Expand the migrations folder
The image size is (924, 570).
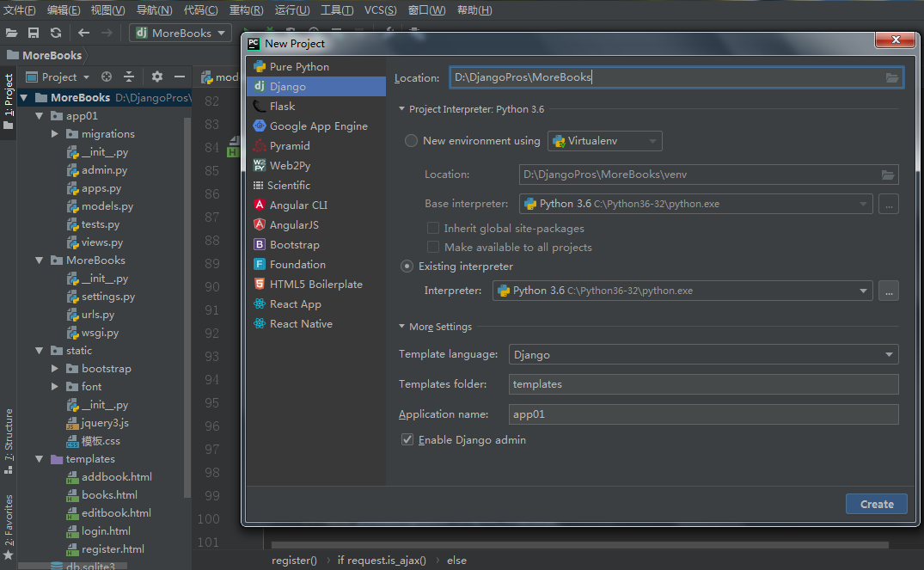(55, 134)
